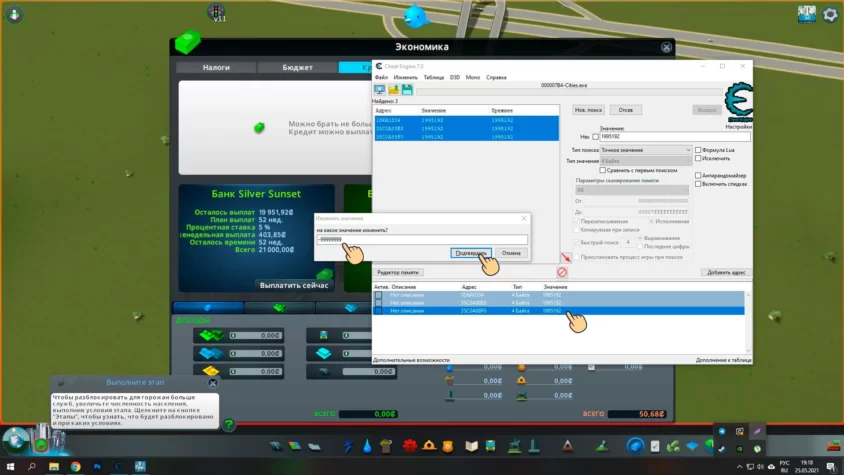This screenshot has height=475, width=844.
Task: Enable the Формула Lua checkbox
Action: [x=698, y=150]
